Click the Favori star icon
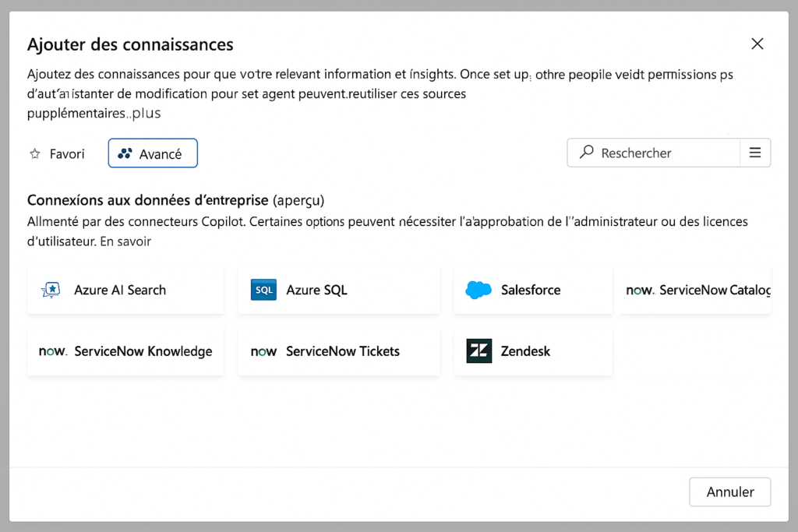Image resolution: width=798 pixels, height=532 pixels. [35, 153]
